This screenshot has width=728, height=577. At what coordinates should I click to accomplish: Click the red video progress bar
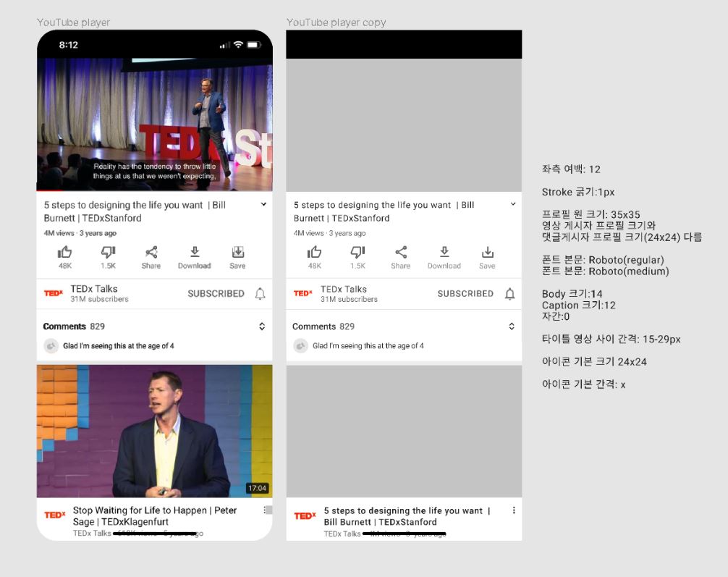(50, 190)
